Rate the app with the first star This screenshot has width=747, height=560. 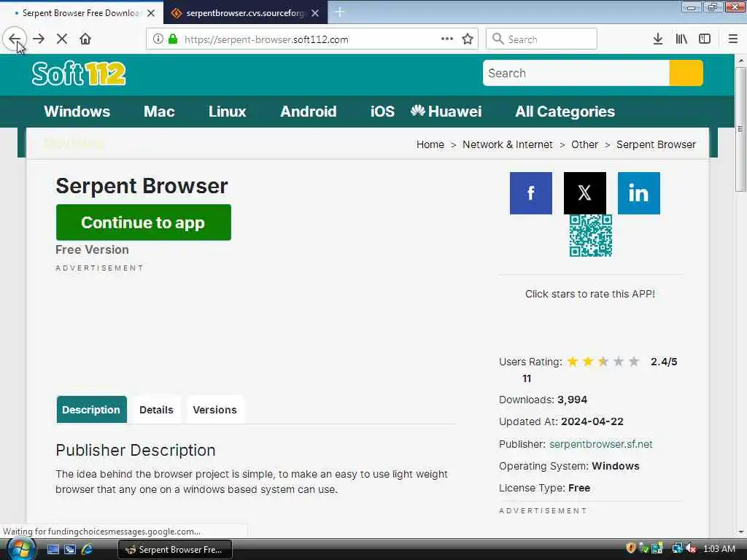(x=573, y=362)
